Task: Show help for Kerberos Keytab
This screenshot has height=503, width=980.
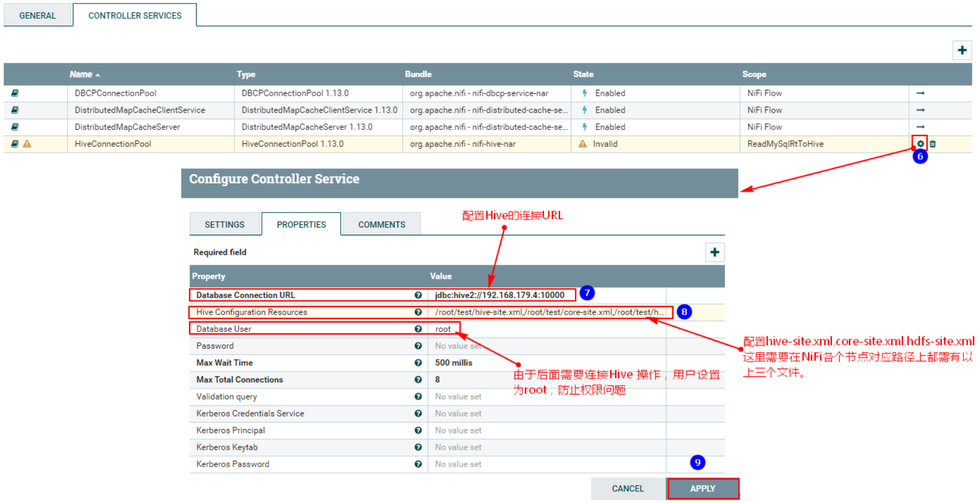Action: (418, 447)
